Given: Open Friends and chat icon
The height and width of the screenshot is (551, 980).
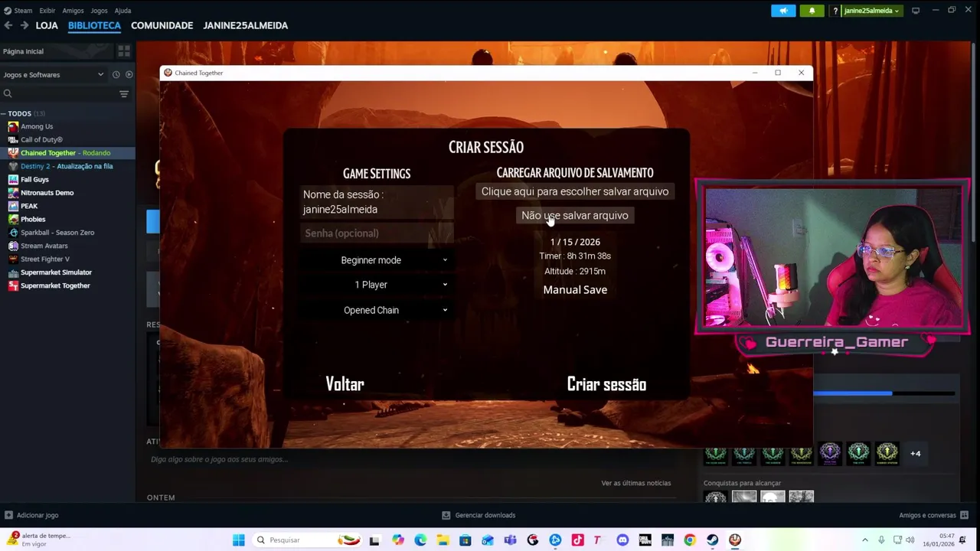Looking at the screenshot, I should pos(964,515).
